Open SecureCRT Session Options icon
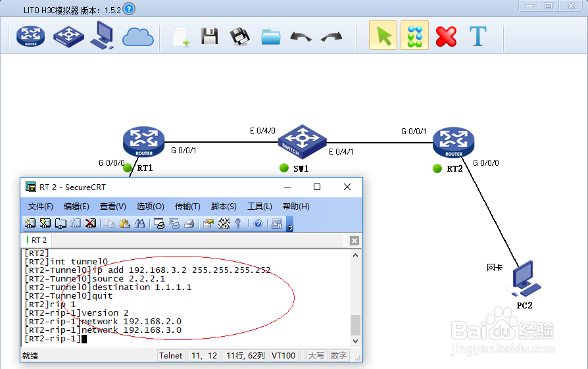This screenshot has width=588, height=369. [208, 224]
